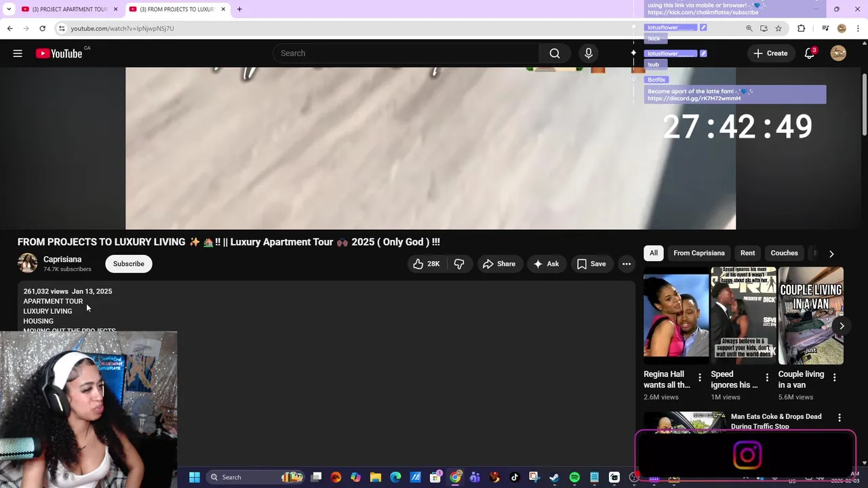
Task: Dislike the video with thumbs down
Action: pyautogui.click(x=459, y=264)
